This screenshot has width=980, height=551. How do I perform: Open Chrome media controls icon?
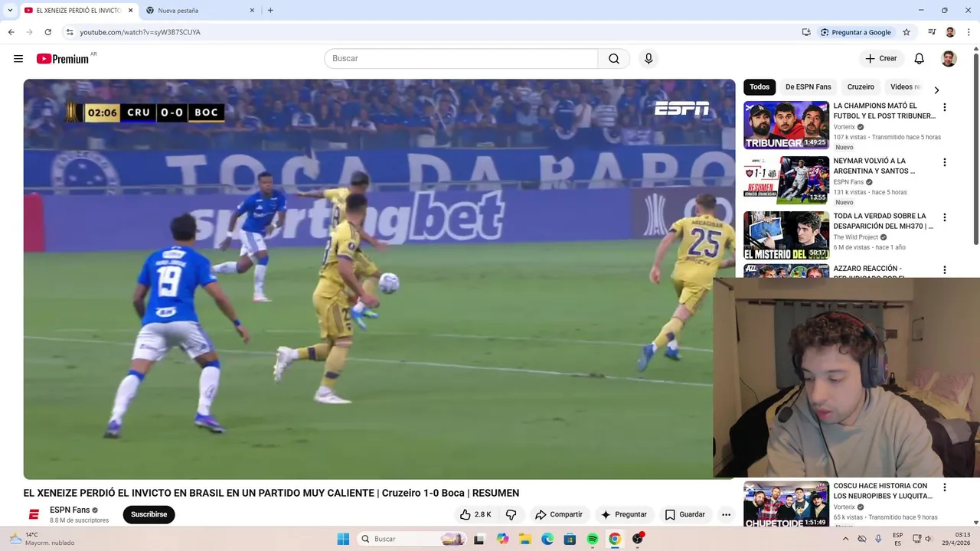click(x=932, y=32)
